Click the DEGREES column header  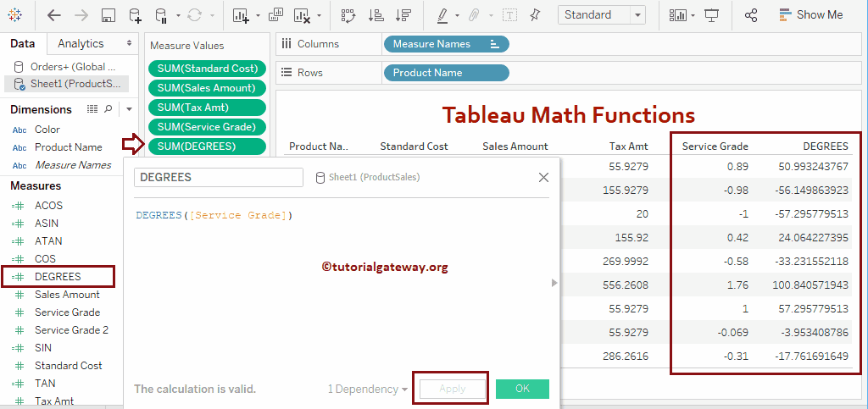tap(826, 146)
